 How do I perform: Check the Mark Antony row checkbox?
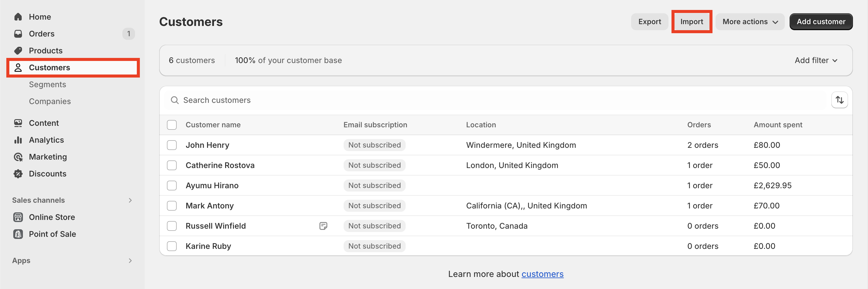coord(172,206)
